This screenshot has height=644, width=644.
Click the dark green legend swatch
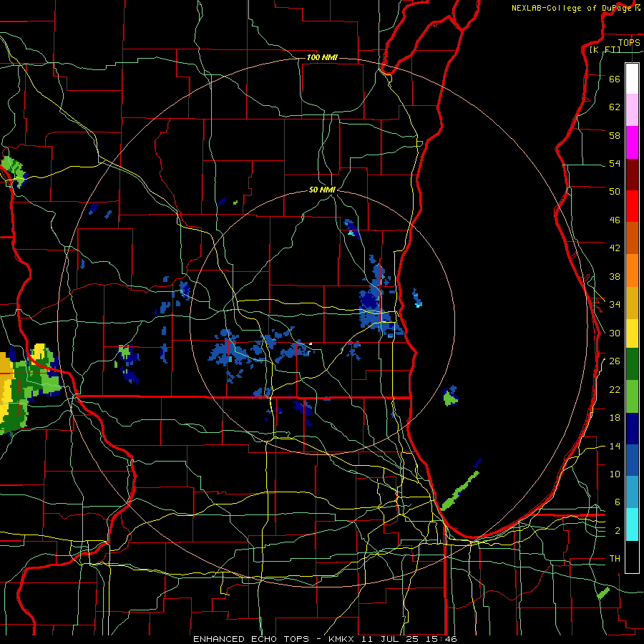tap(632, 364)
